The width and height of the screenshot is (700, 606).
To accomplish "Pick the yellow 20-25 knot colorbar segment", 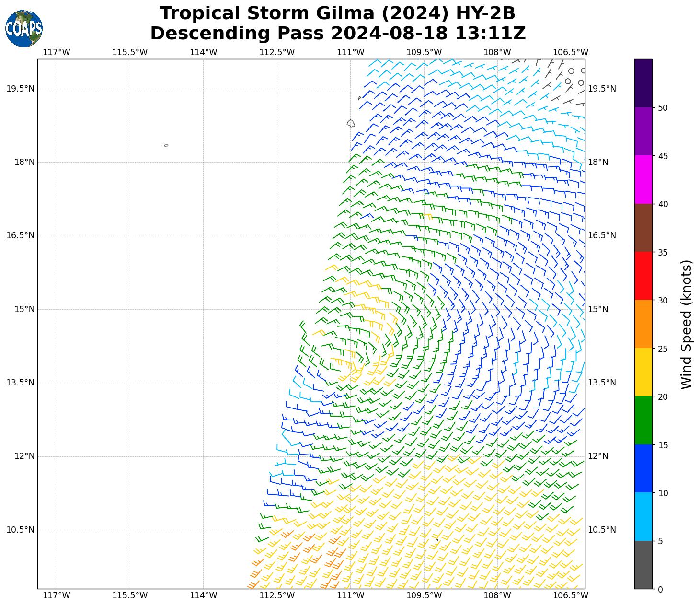I will pos(643,372).
